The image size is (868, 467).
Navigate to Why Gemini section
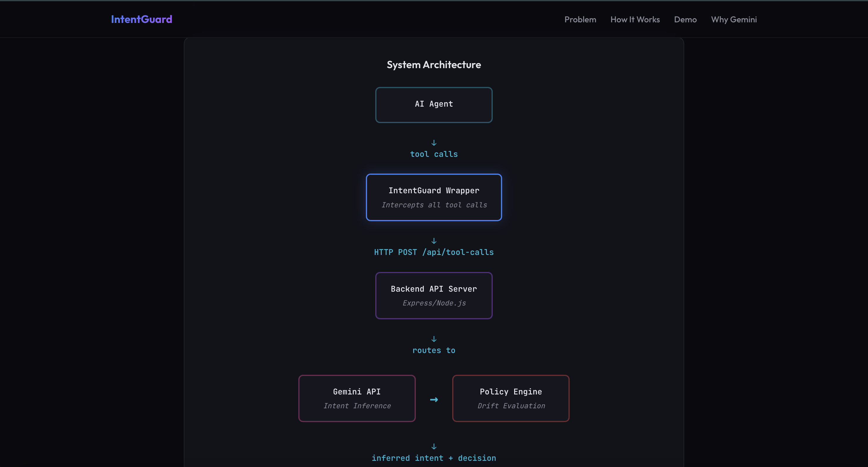pyautogui.click(x=734, y=20)
